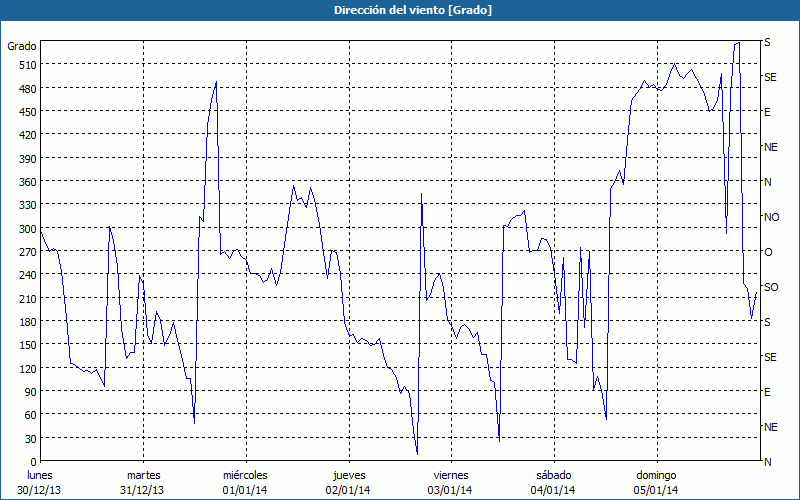Pick the miércoles 01/01/14 date label
This screenshot has height=500, width=800.
(x=245, y=482)
